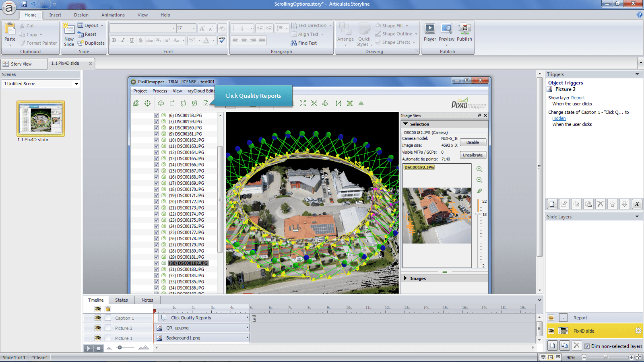Screen dimensions: 644x362
Task: Delete the selected trigger
Action: click(600, 204)
